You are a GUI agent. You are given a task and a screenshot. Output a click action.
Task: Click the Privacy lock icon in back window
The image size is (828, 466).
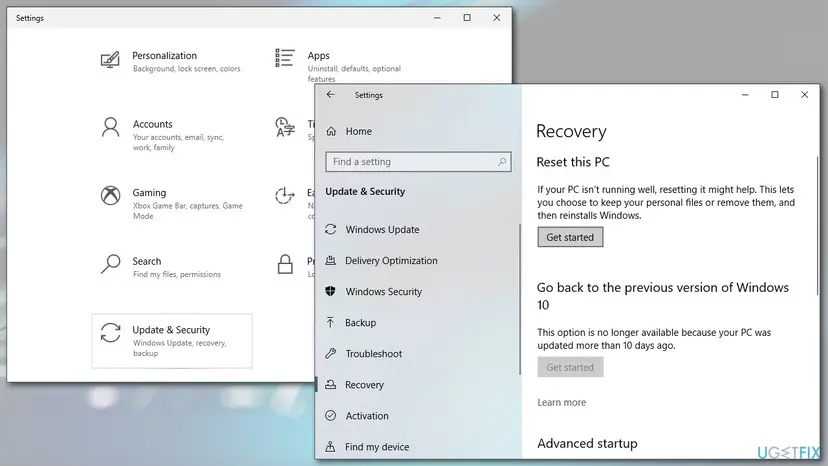pyautogui.click(x=285, y=264)
